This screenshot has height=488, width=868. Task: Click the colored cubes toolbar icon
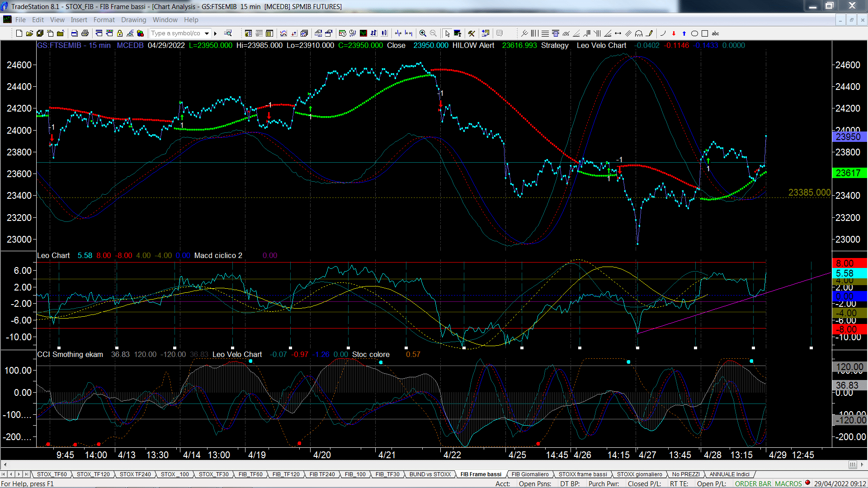140,33
